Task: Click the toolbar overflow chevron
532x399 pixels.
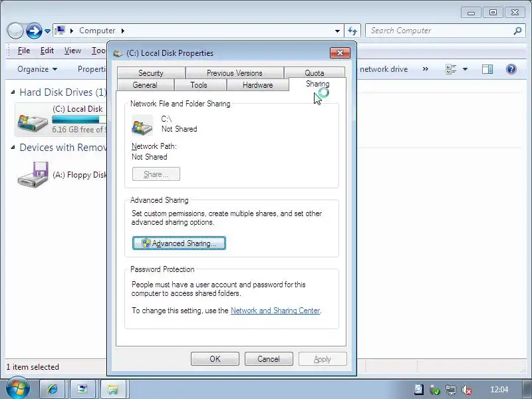Action: pos(425,69)
